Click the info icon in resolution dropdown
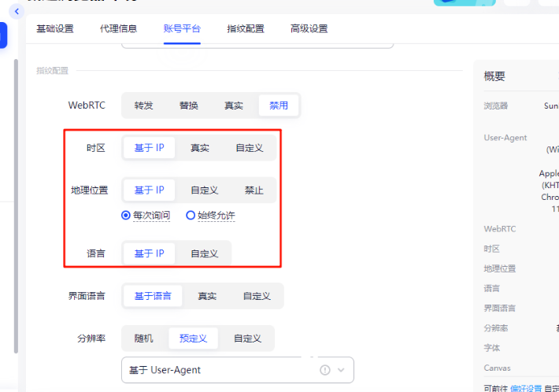Screen dimensions: 559x392 (x=325, y=370)
